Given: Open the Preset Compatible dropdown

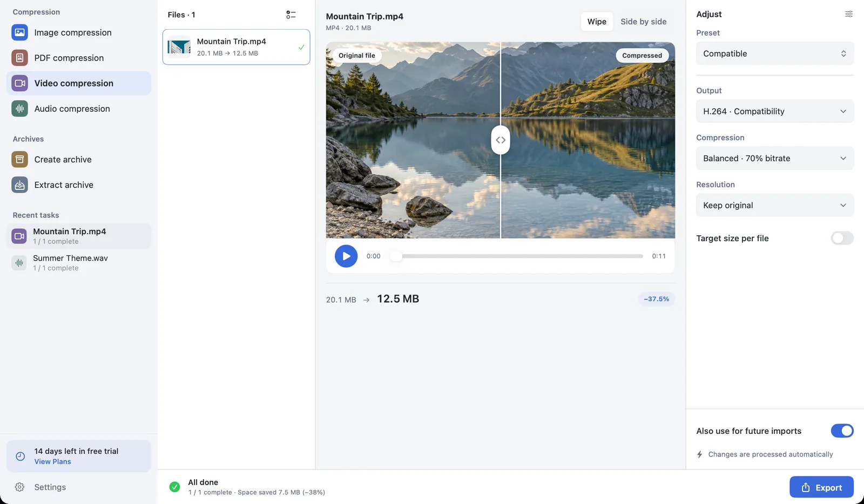Looking at the screenshot, I should (x=775, y=53).
